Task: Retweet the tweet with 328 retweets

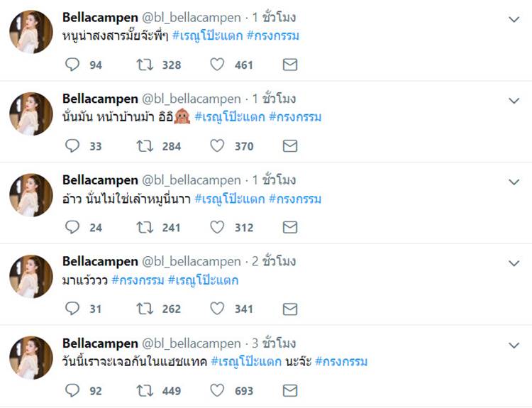Action: point(144,65)
